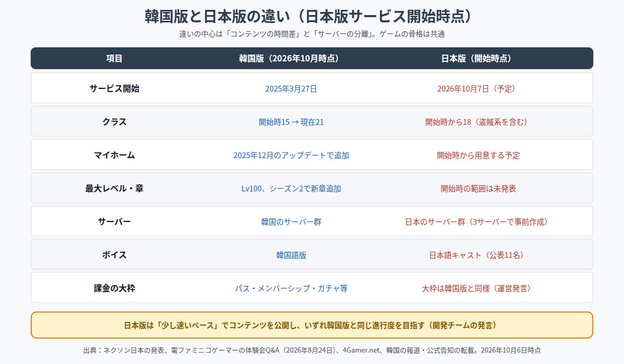
Task: Click the 2025年12月のアップデートで追加 cell
Action: 291,155
